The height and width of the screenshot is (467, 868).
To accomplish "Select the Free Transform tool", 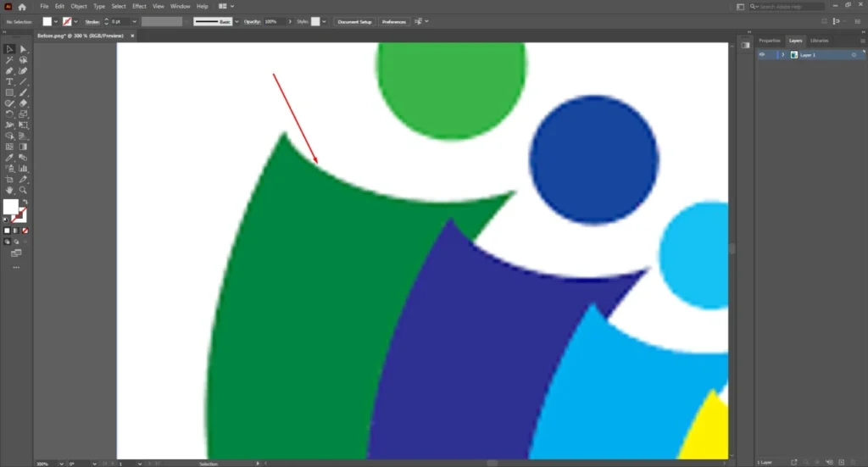I will (x=23, y=125).
